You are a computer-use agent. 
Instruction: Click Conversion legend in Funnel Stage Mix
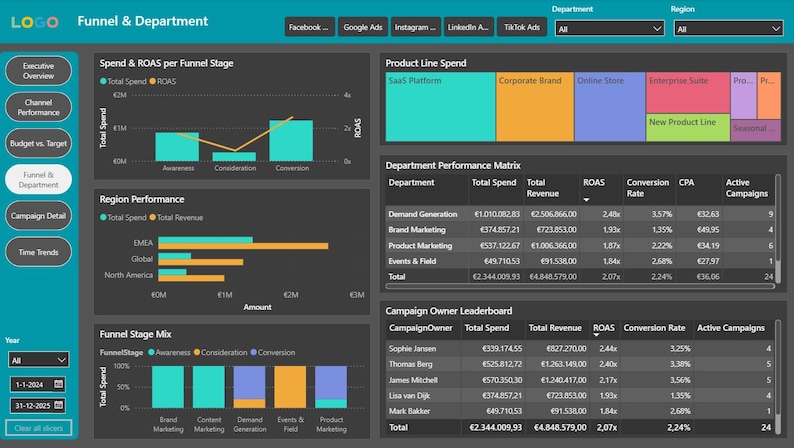[273, 352]
